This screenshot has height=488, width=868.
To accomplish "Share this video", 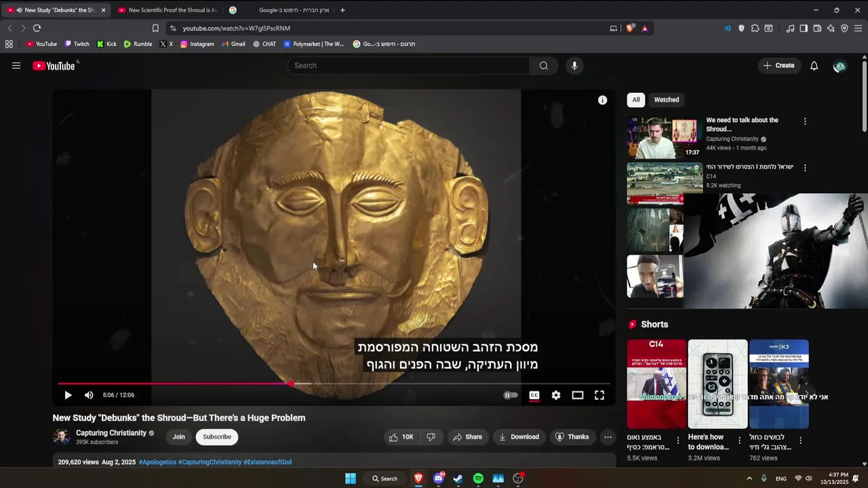I will (x=467, y=437).
